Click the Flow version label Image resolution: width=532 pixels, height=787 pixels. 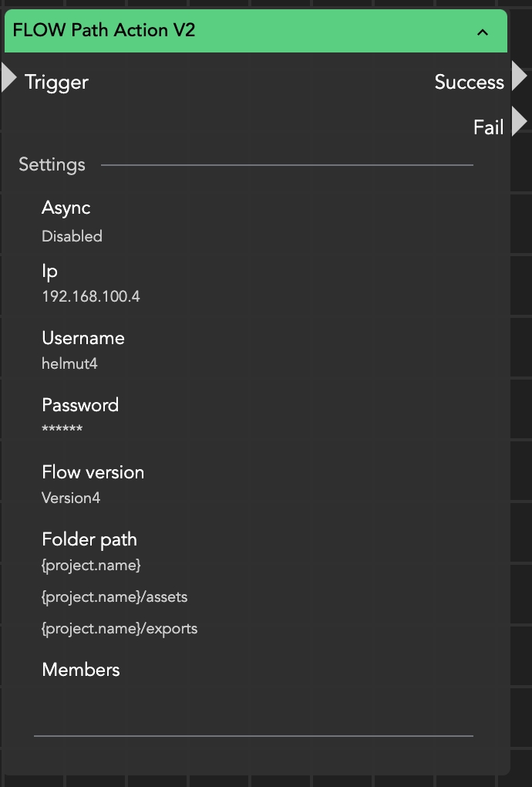(93, 472)
